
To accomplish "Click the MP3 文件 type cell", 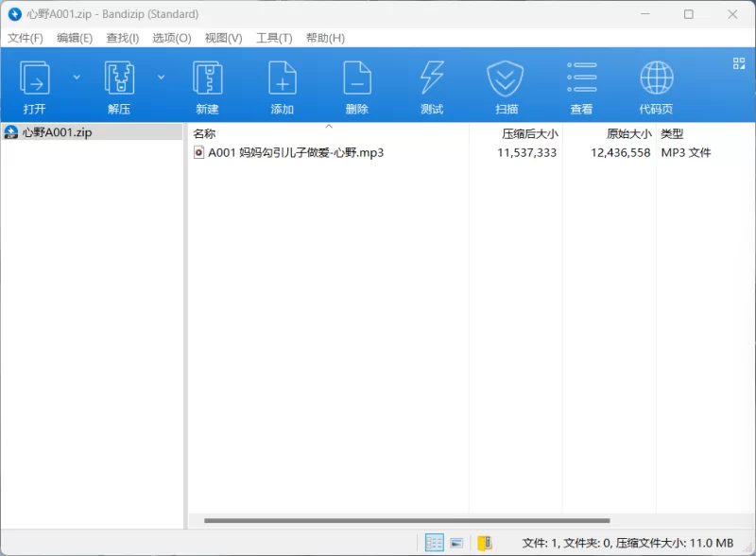I will [x=686, y=153].
